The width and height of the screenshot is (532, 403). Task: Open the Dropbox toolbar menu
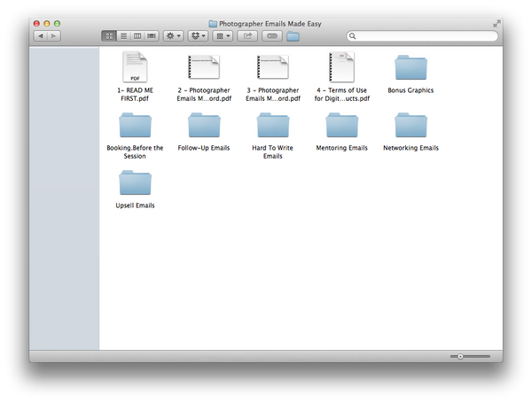[198, 36]
